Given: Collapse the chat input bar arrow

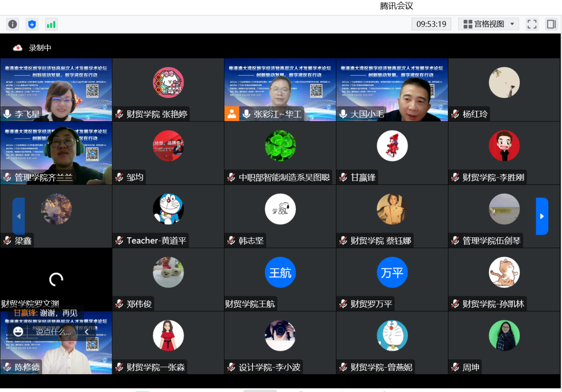Looking at the screenshot, I should (x=86, y=331).
